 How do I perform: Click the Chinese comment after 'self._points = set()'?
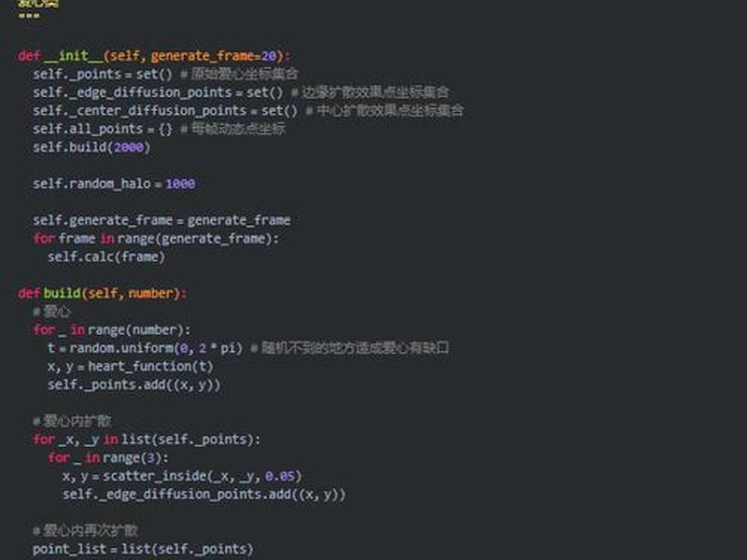(239, 74)
